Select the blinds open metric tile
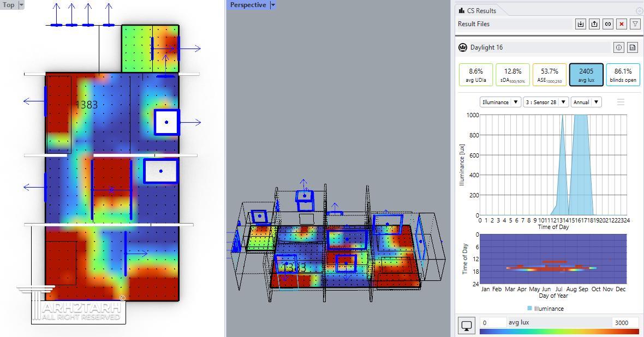644x337 pixels. 623,75
